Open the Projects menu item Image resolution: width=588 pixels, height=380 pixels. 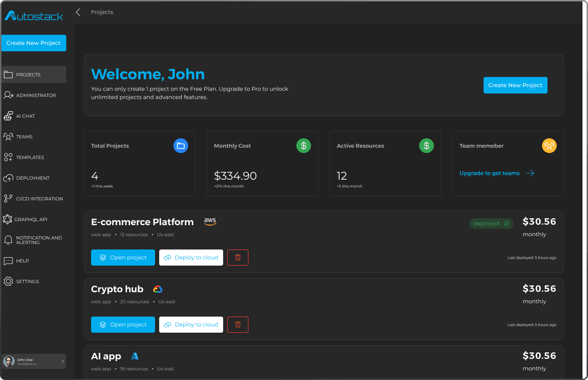tap(34, 74)
